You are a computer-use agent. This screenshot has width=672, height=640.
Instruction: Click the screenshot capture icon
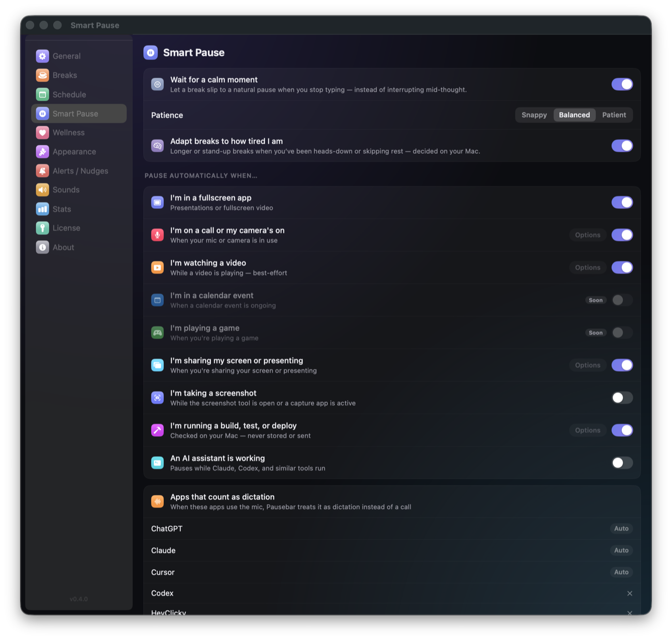(158, 398)
